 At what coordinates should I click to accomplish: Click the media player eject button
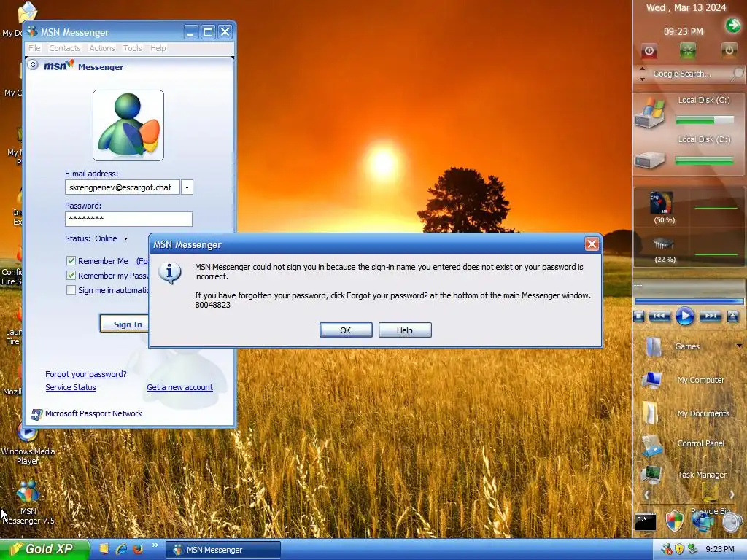point(732,316)
